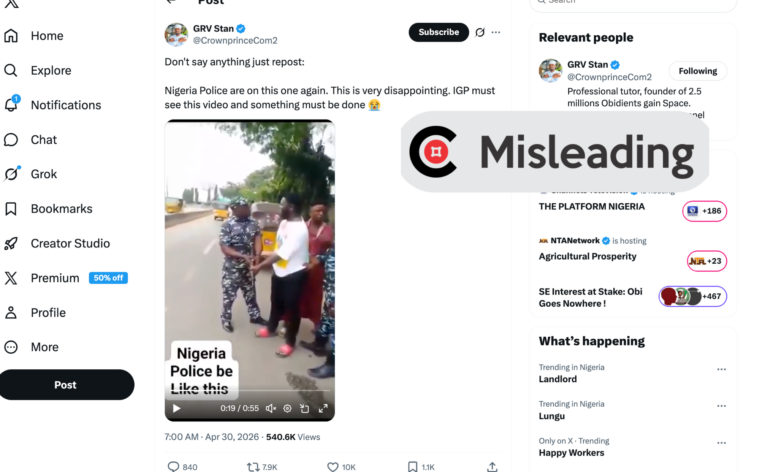768x472 pixels.
Task: Enter fullscreen video mode
Action: pyautogui.click(x=323, y=408)
